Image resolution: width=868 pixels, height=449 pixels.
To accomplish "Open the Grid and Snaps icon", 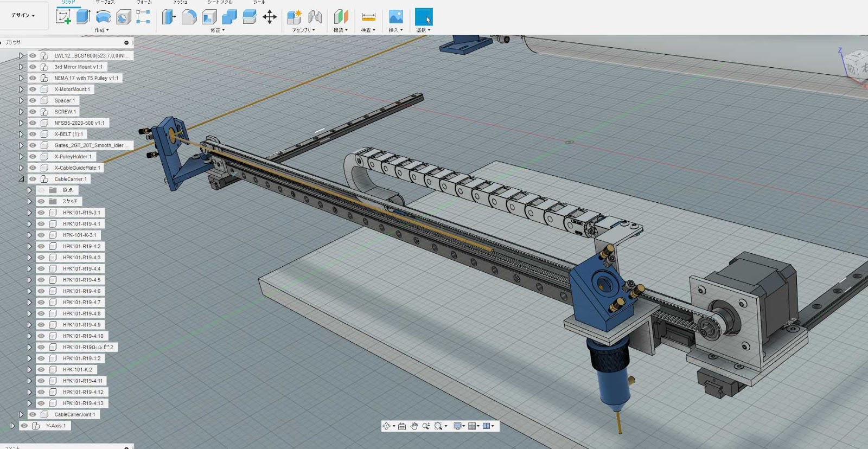I will tap(471, 426).
